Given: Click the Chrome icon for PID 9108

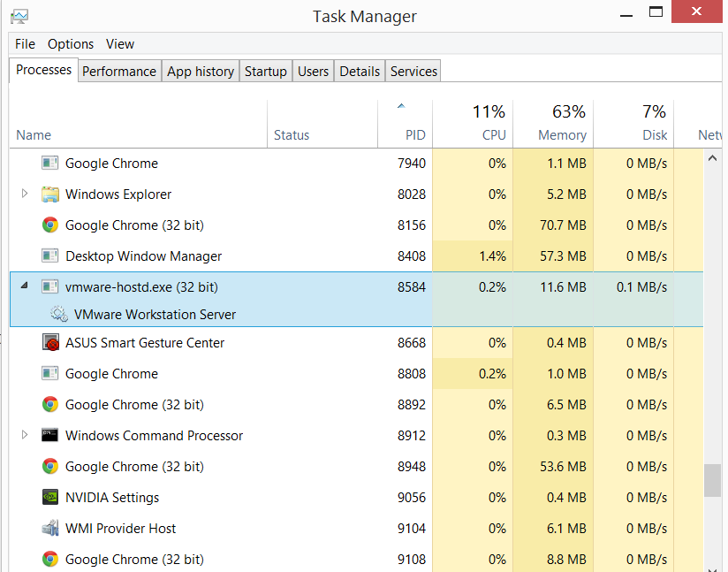Looking at the screenshot, I should click(x=50, y=559).
